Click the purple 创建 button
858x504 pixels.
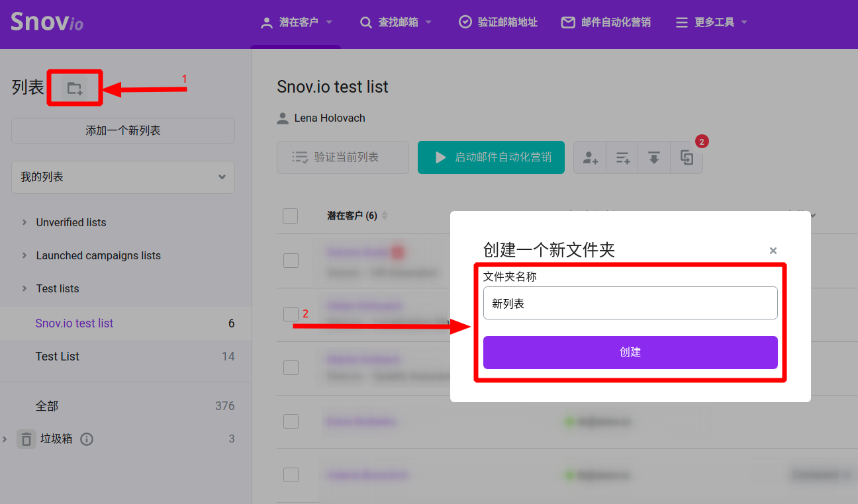pos(630,353)
